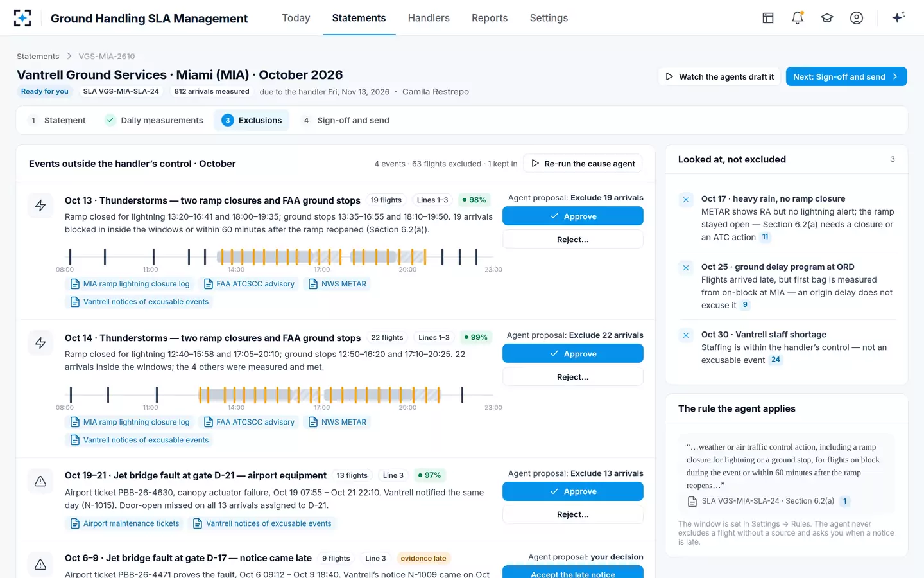
Task: Approve the Oct 13 exclusion of 19 arrivals
Action: tap(572, 216)
